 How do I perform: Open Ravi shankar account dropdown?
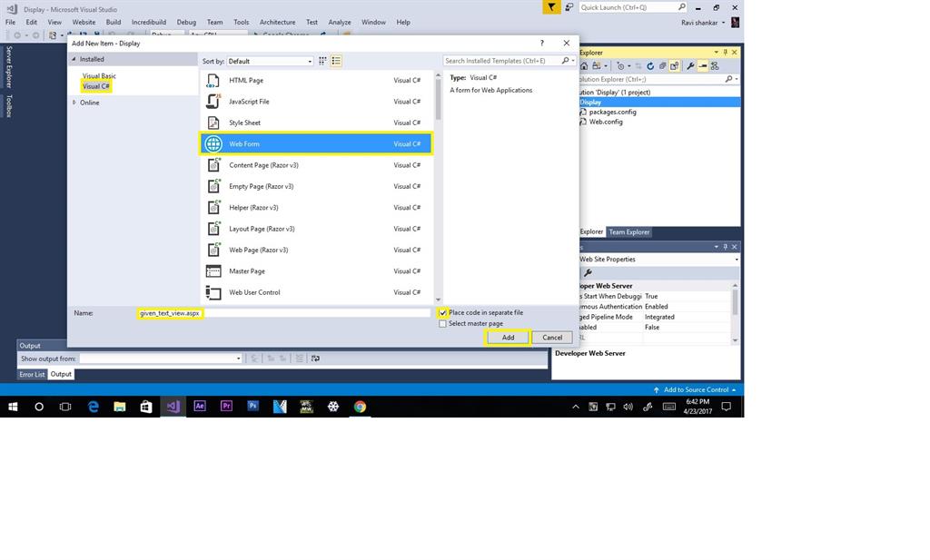(x=703, y=23)
